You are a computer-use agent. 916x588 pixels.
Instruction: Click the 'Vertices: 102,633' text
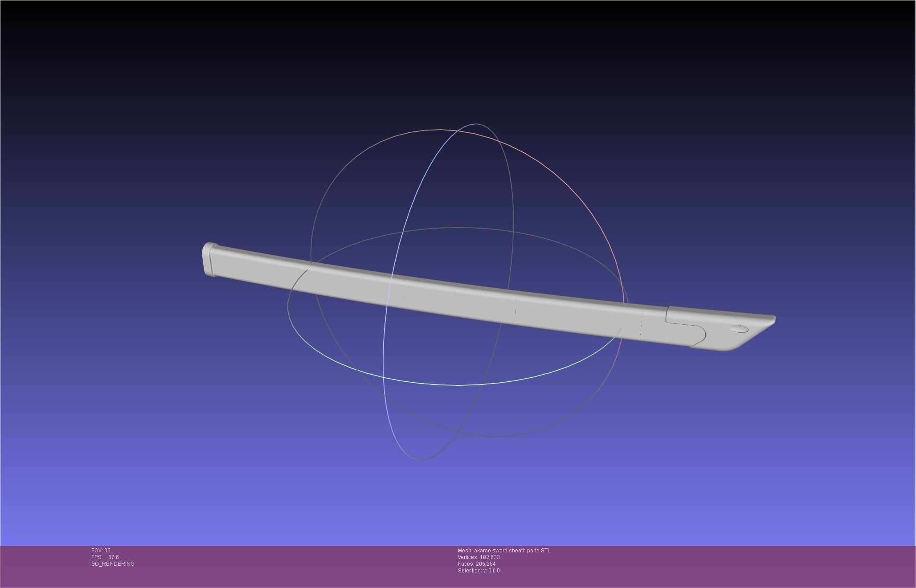click(x=478, y=557)
